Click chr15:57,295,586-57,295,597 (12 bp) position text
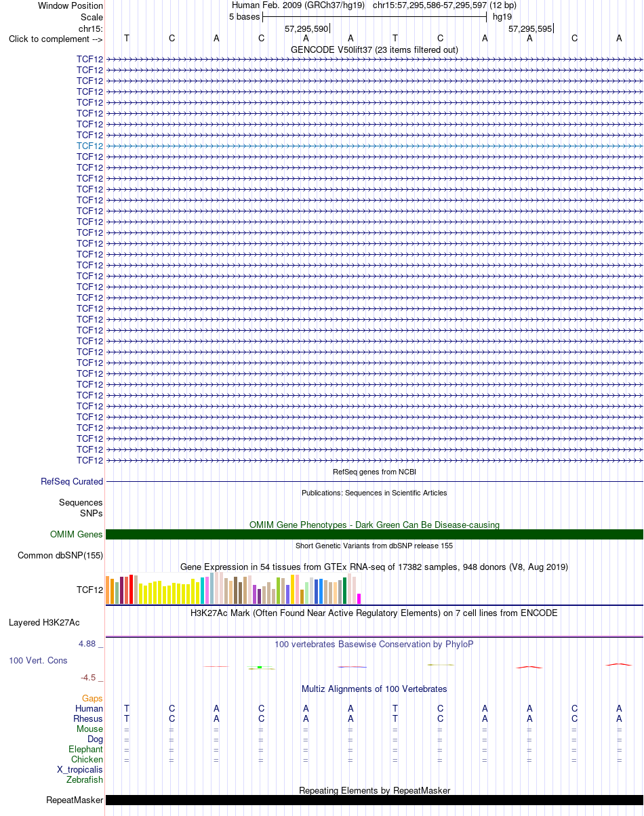 (x=444, y=5)
